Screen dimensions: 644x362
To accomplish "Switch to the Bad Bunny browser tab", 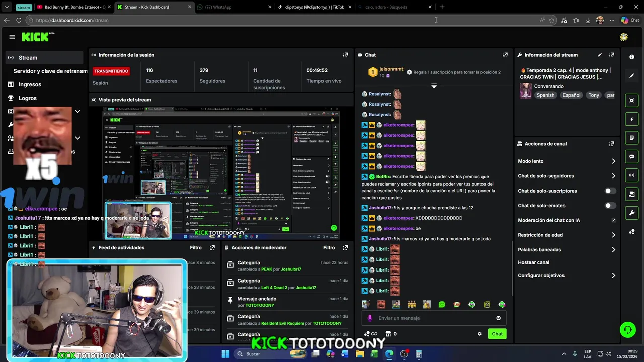I will click(x=74, y=7).
